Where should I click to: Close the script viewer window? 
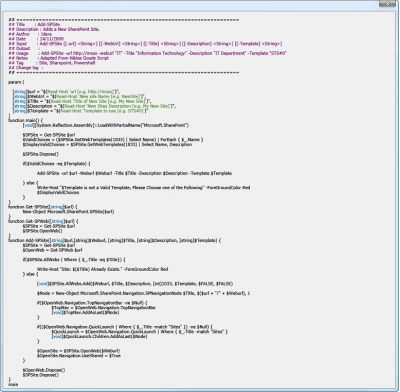point(388,3)
